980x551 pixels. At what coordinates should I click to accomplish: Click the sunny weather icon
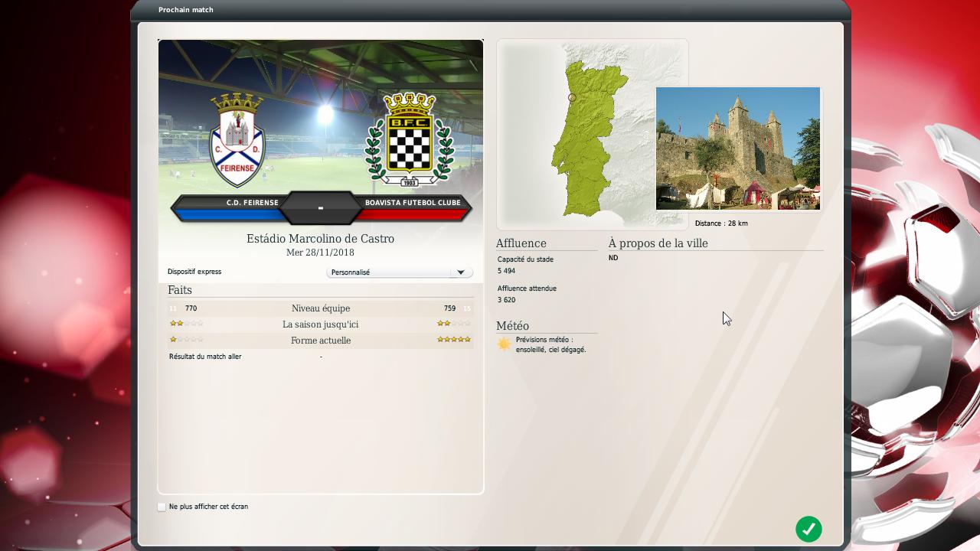point(504,344)
